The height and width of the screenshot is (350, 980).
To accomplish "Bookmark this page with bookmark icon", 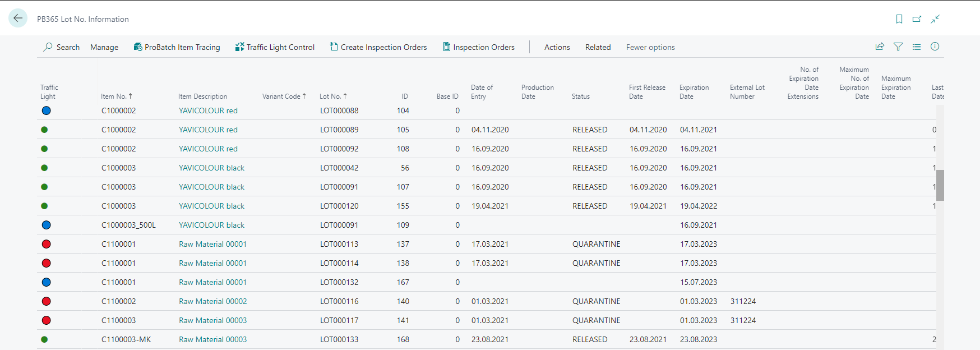I will point(899,19).
